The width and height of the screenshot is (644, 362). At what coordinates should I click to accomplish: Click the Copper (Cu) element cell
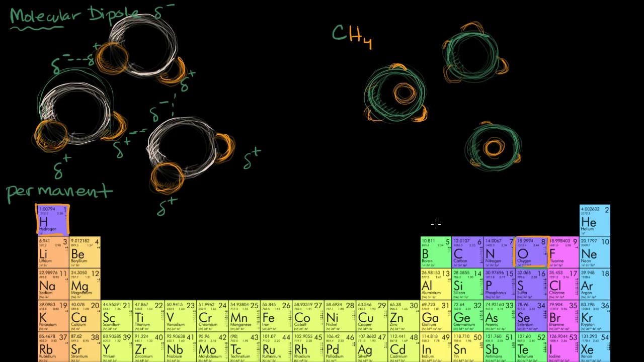pos(372,315)
